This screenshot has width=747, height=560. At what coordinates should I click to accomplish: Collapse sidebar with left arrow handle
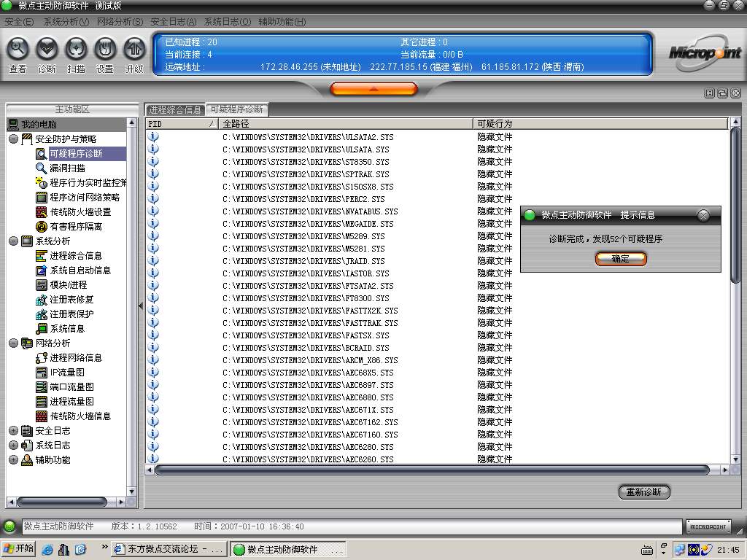(141, 306)
